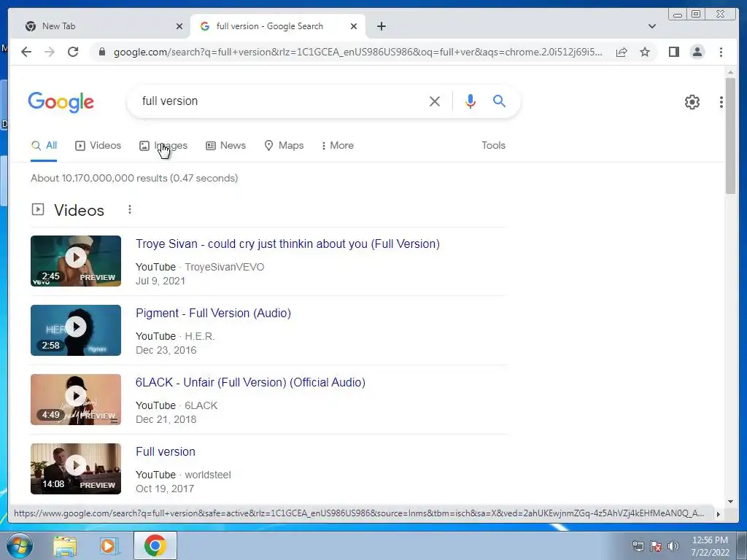Open Chrome three-dot menu

[x=721, y=52]
